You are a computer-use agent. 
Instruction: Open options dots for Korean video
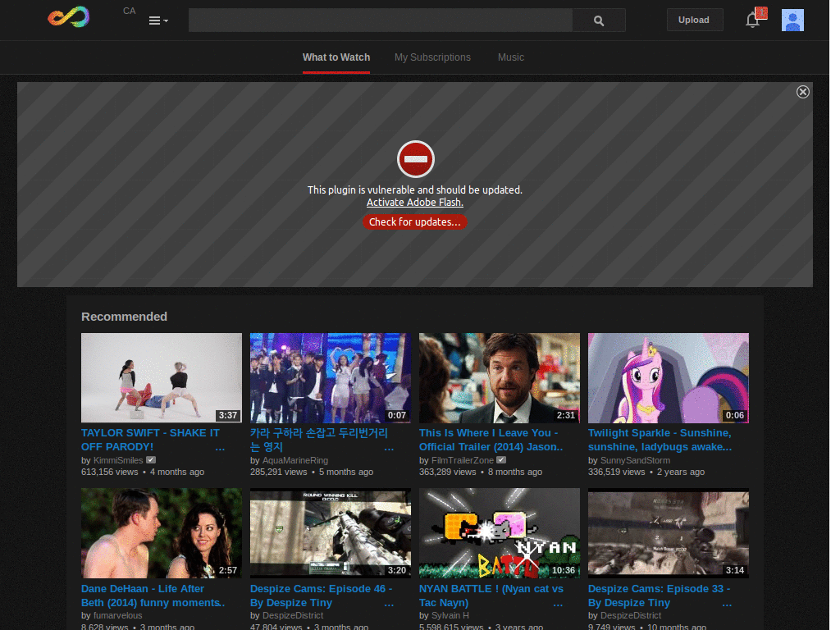[x=389, y=448]
